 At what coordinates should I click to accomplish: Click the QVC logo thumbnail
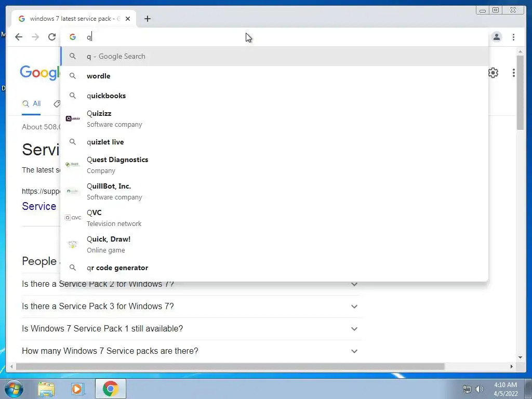pos(73,218)
